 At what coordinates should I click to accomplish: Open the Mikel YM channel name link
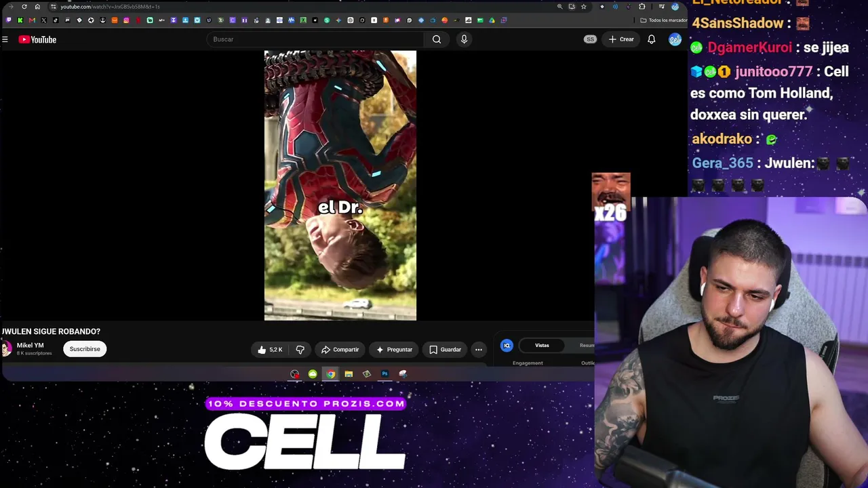[x=30, y=346]
